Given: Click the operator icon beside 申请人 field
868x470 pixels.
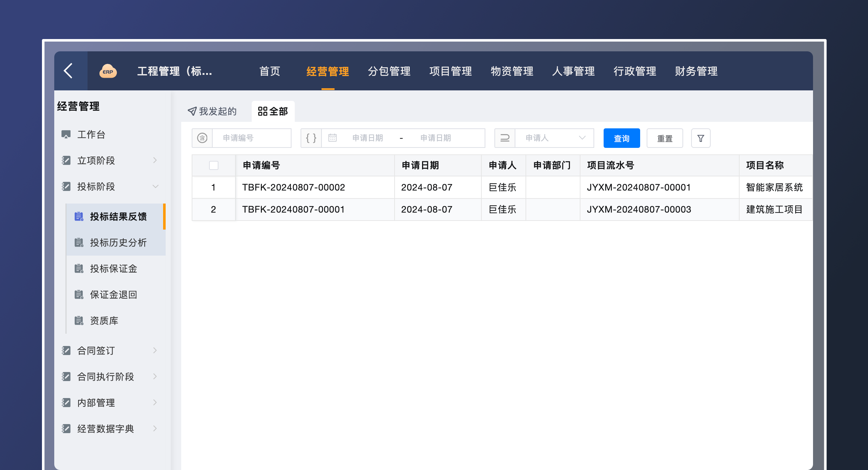Looking at the screenshot, I should tap(505, 138).
